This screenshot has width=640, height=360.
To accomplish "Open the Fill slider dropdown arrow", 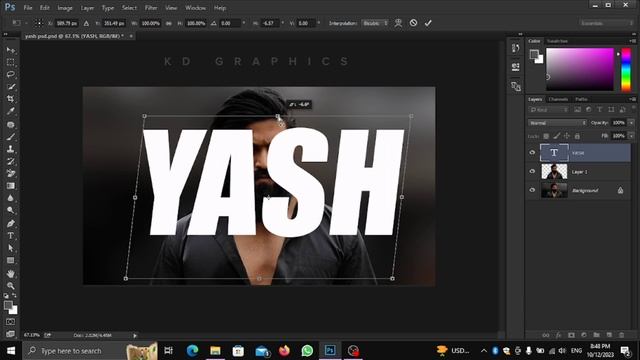I will click(631, 136).
